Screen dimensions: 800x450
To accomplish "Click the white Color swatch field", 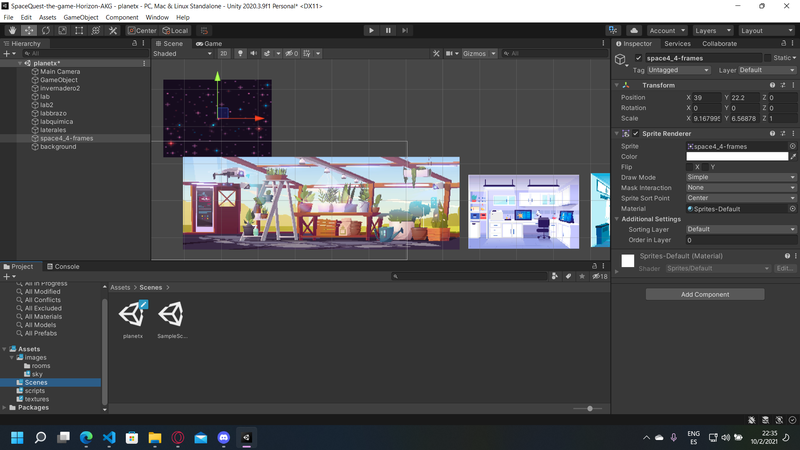I will [736, 157].
